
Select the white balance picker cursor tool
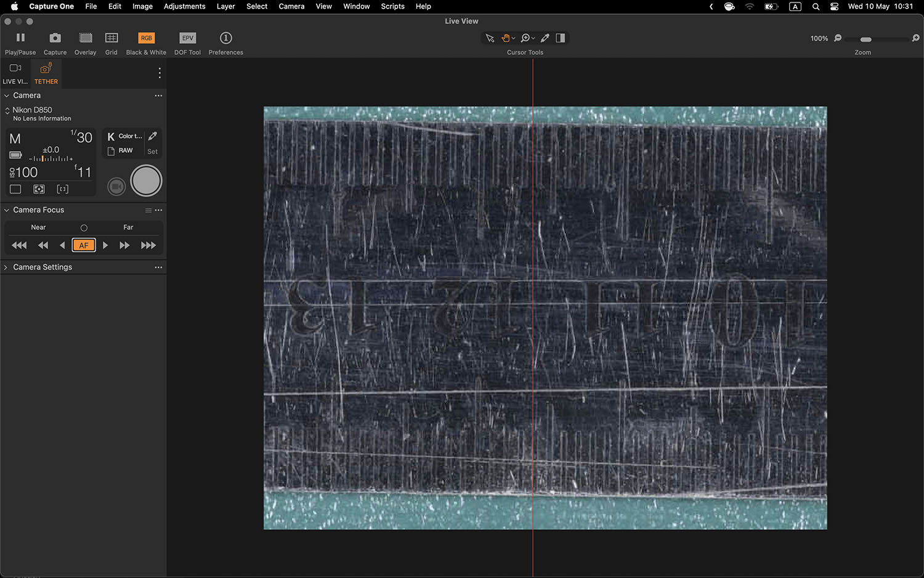545,38
